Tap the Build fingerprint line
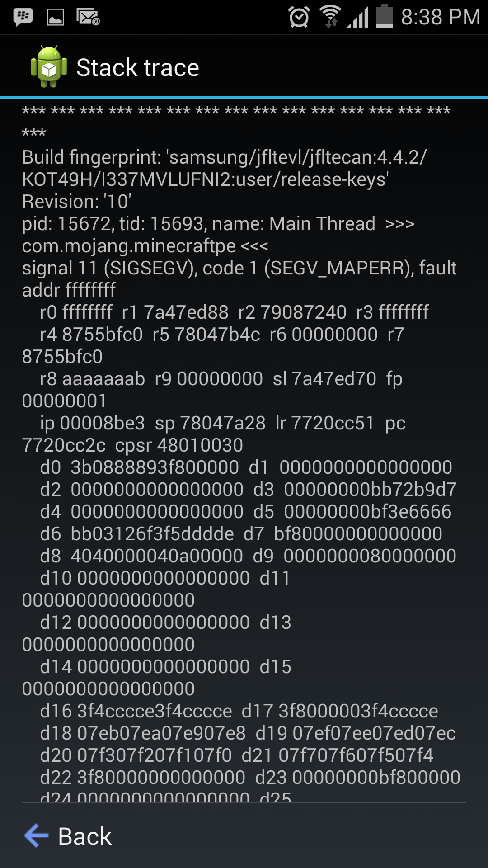Viewport: 488px width, 868px height. click(224, 168)
